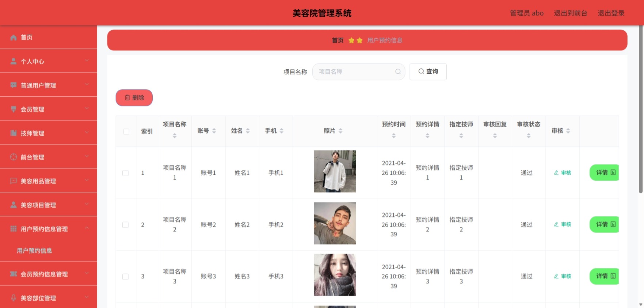Check the checkbox for row 3
Viewport: 644px width, 308px height.
pyautogui.click(x=125, y=277)
